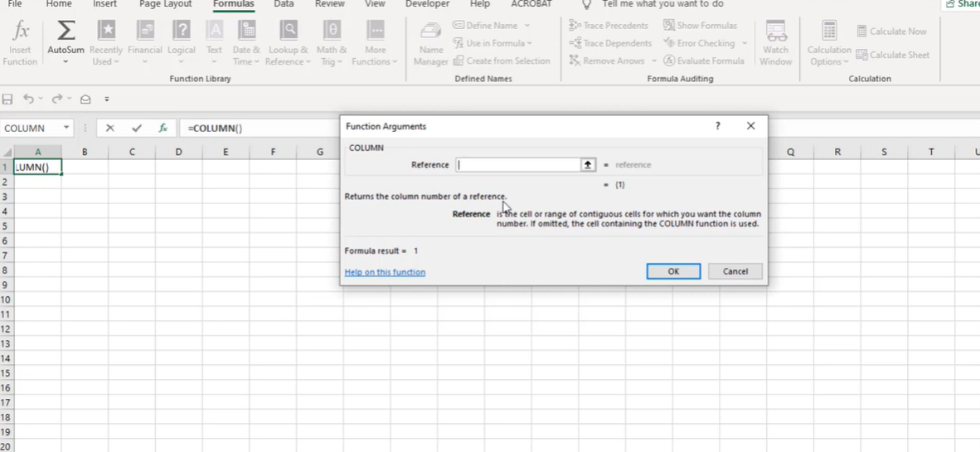980x452 pixels.
Task: Confirm formula with the checkmark icon
Action: pos(137,129)
